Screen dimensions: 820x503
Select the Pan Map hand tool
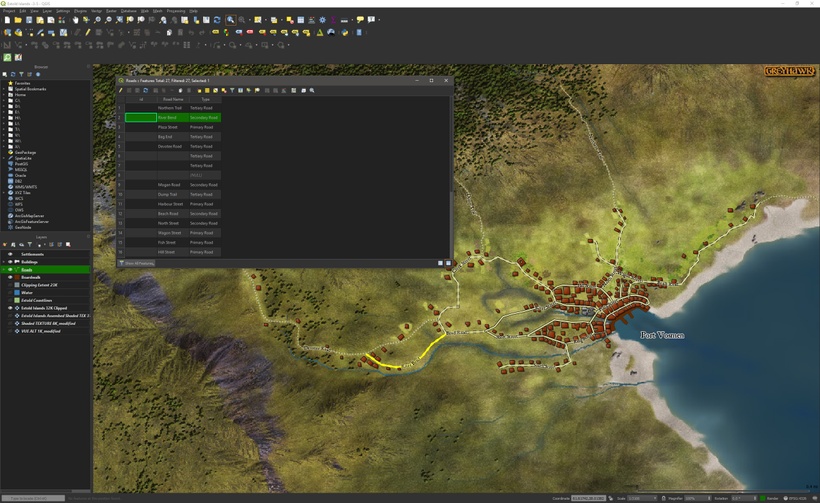tap(75, 20)
